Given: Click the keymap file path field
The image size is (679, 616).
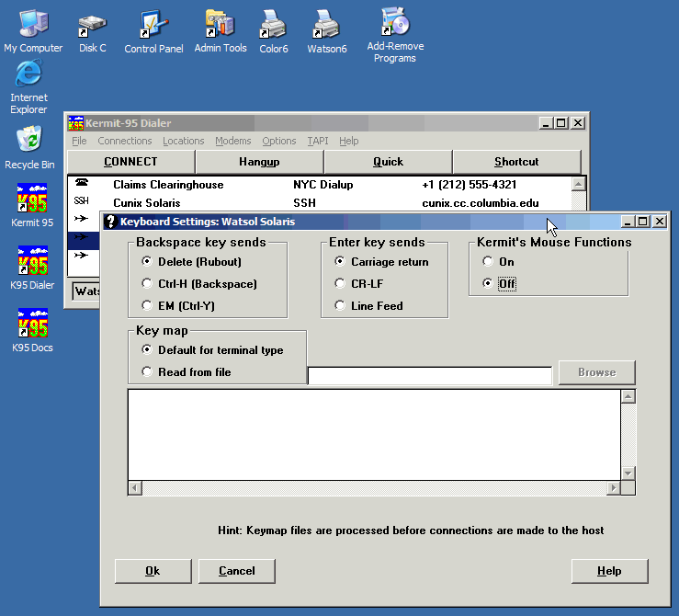Looking at the screenshot, I should click(429, 375).
